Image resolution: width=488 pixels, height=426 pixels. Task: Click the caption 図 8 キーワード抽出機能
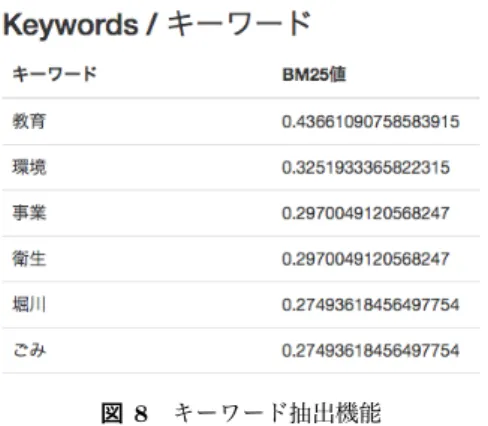tap(241, 413)
